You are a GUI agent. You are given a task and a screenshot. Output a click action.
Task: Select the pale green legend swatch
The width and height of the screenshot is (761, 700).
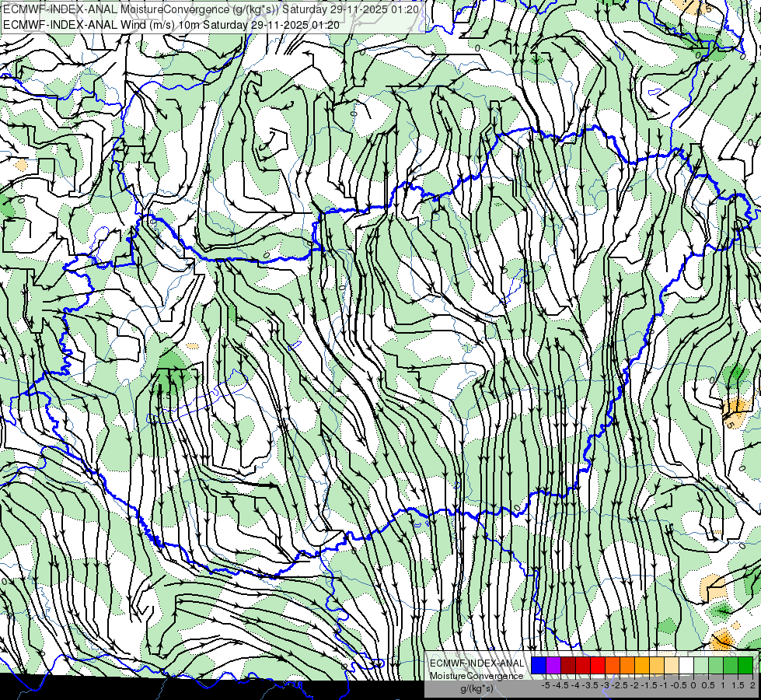(701, 665)
